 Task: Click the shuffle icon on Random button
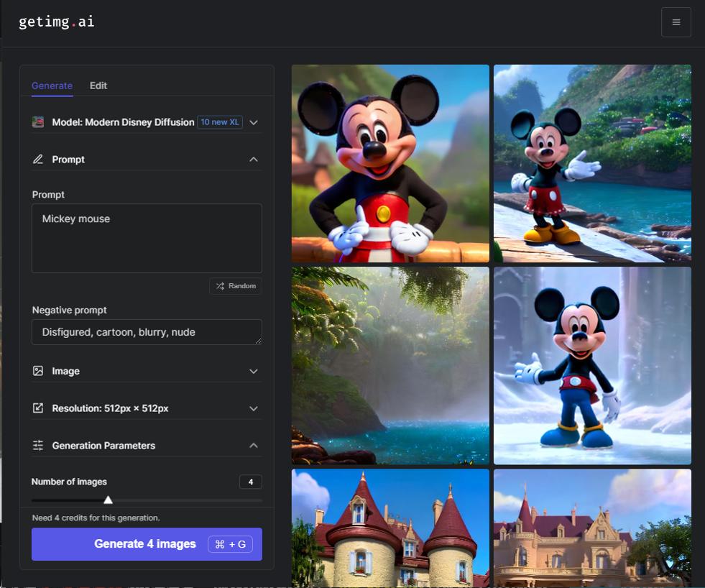219,285
